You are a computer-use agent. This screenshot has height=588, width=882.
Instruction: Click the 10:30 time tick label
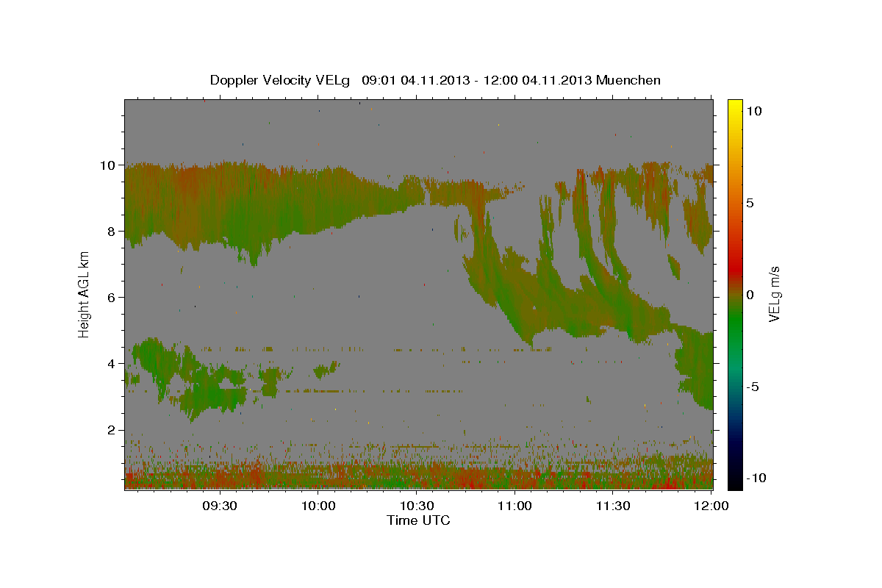(x=416, y=506)
